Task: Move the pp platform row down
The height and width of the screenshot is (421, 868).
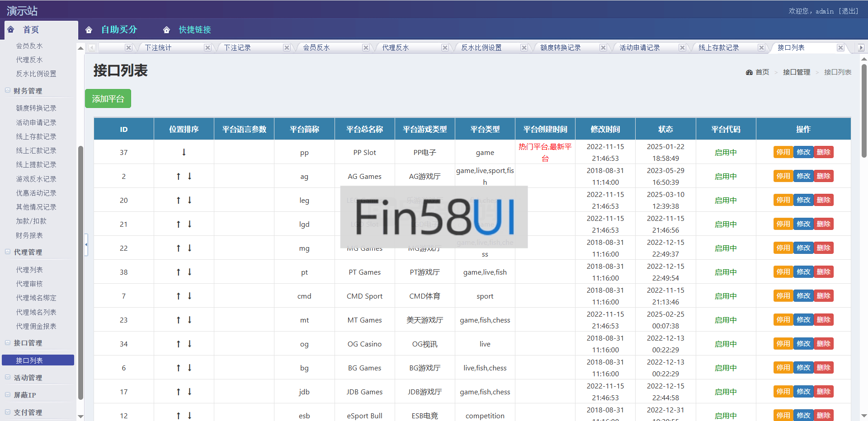Action: pyautogui.click(x=184, y=152)
